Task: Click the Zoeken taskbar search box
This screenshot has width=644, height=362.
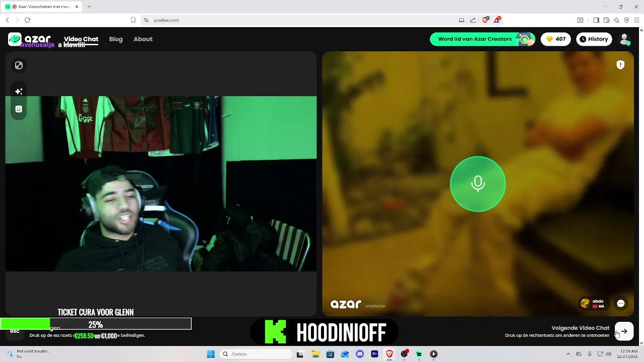Action: (255, 354)
